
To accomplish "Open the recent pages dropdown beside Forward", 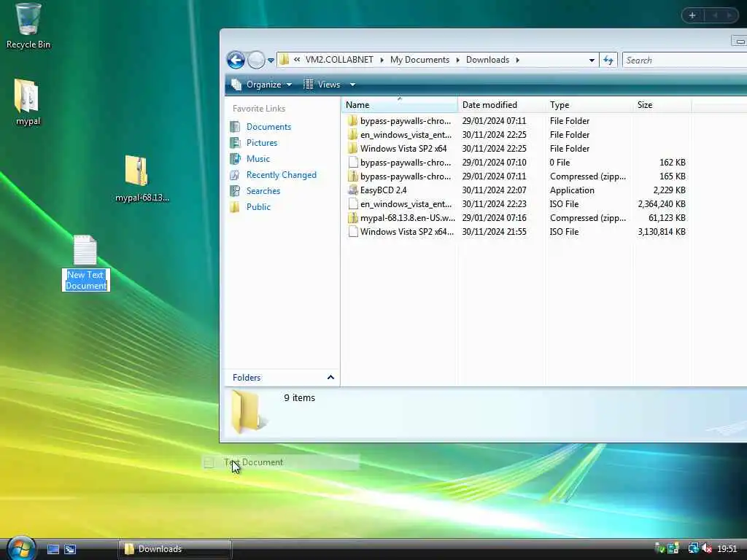I will pos(271,60).
